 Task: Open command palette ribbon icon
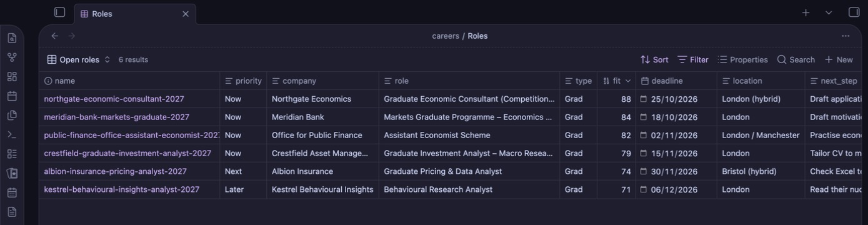(12, 135)
